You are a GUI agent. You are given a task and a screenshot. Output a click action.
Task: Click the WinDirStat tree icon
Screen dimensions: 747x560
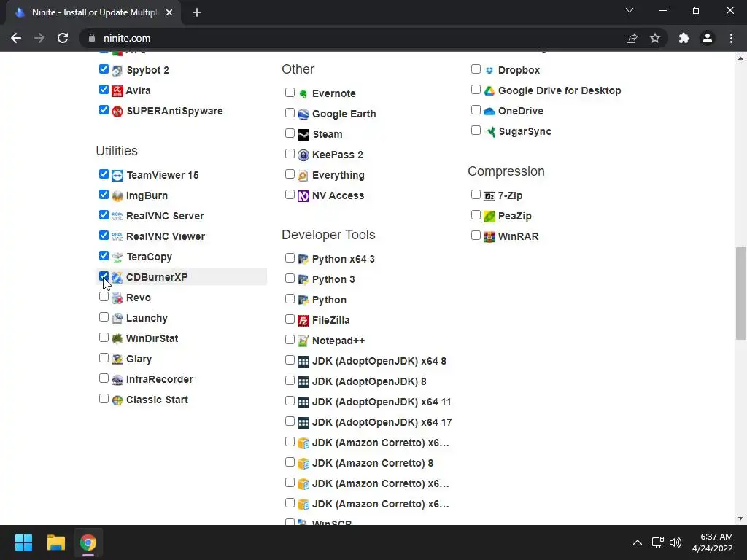coord(117,339)
